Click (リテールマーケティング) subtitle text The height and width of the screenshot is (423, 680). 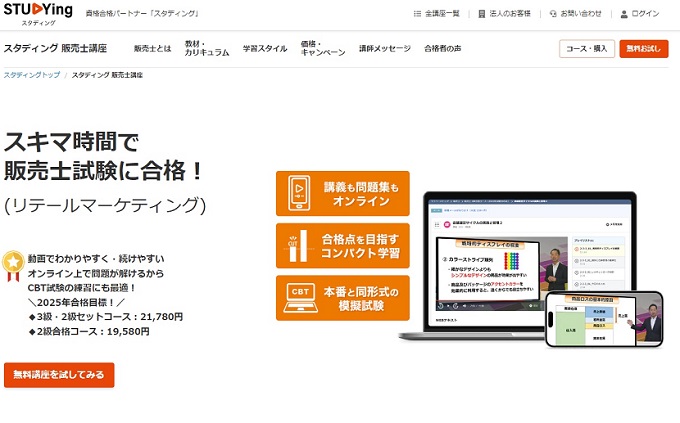coord(105,206)
